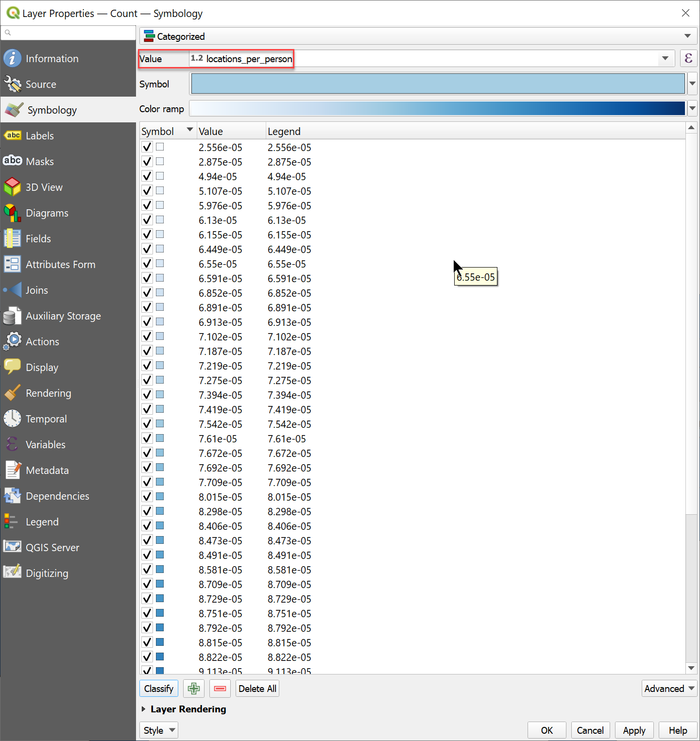Click the 8.298e-05 value cell
The height and width of the screenshot is (741, 700).
tap(220, 511)
